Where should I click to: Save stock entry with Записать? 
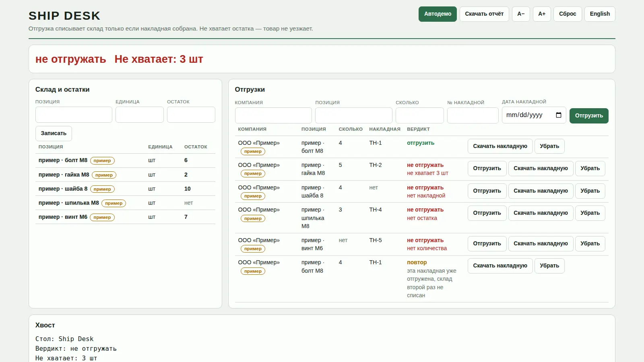[x=54, y=134]
